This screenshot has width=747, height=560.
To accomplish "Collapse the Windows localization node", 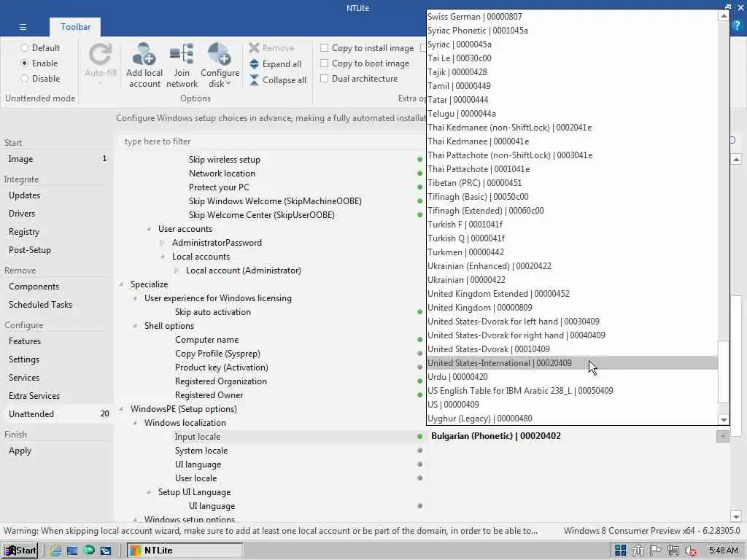I will coord(135,423).
